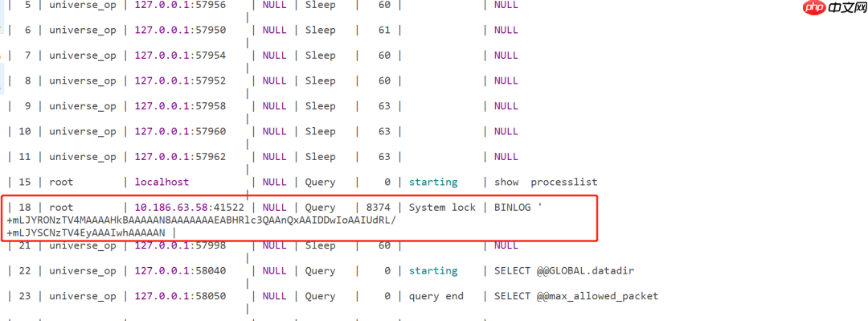Screen dimensions: 868x321
Task: Select host 127.0.0.1:58050
Action: coord(181,296)
